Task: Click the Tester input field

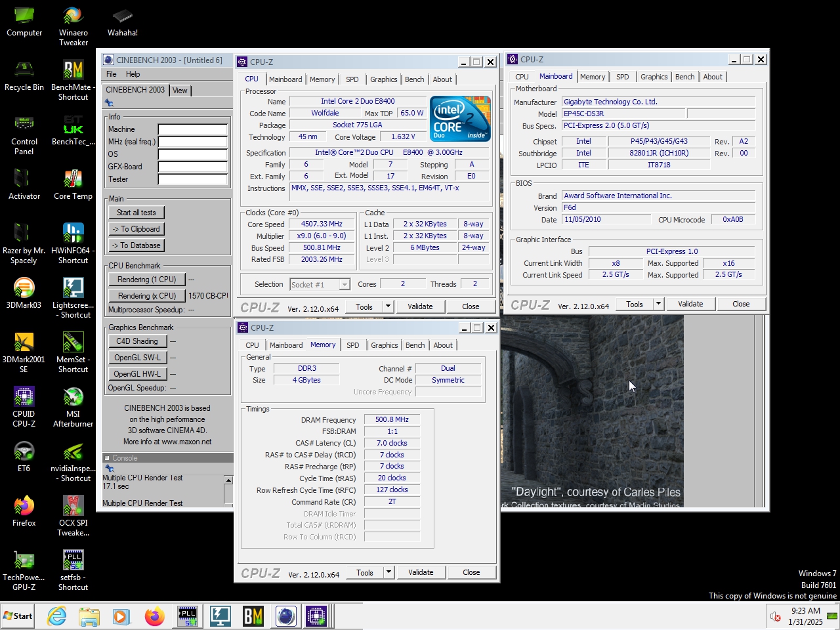Action: [193, 179]
